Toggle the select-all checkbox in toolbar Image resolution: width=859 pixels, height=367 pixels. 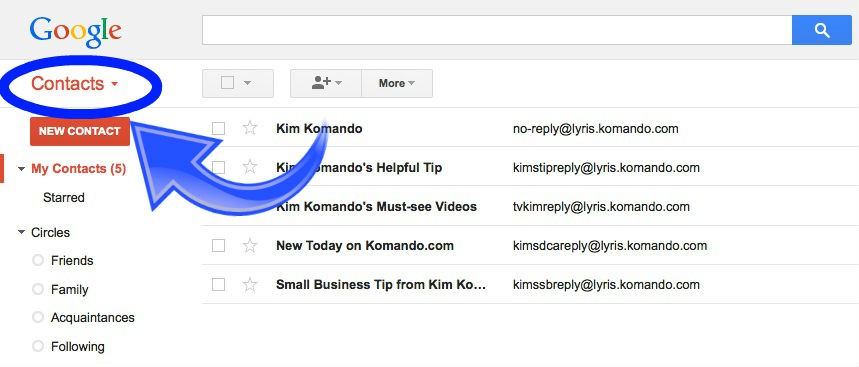pyautogui.click(x=227, y=83)
